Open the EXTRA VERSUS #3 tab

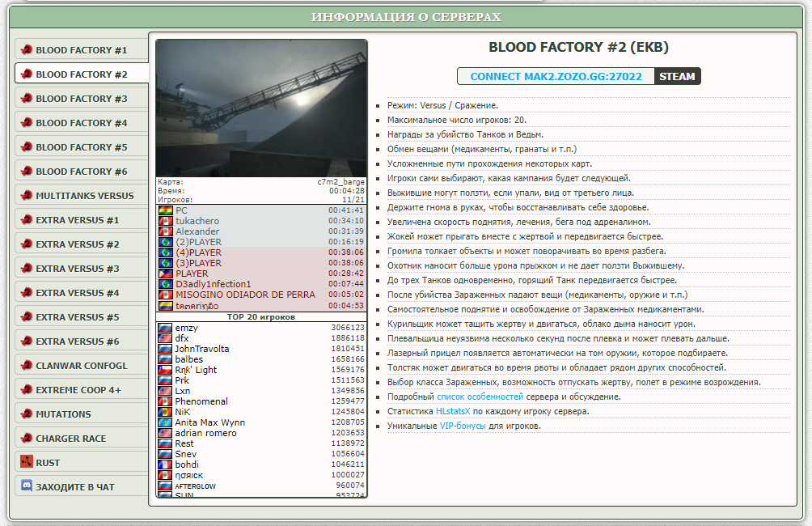coord(82,269)
